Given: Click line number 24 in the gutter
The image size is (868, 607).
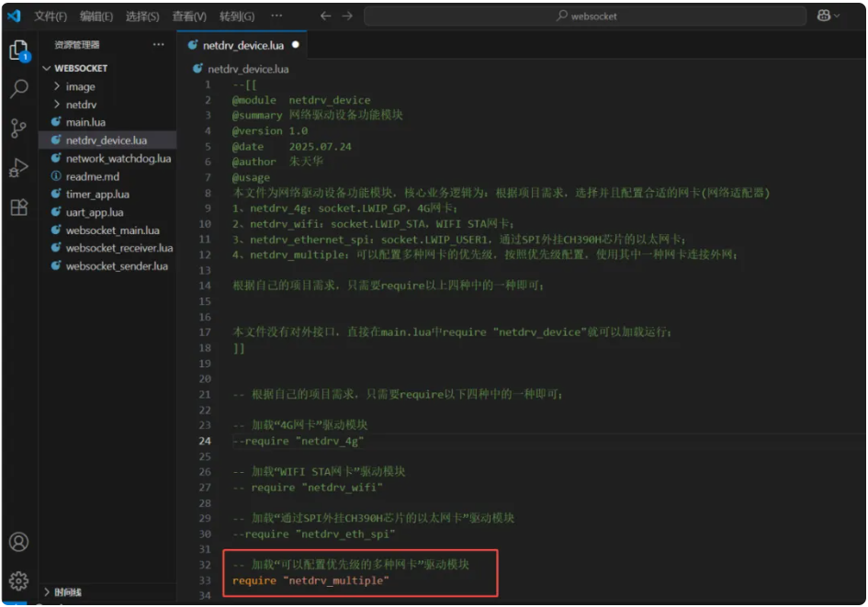Looking at the screenshot, I should click(x=205, y=441).
